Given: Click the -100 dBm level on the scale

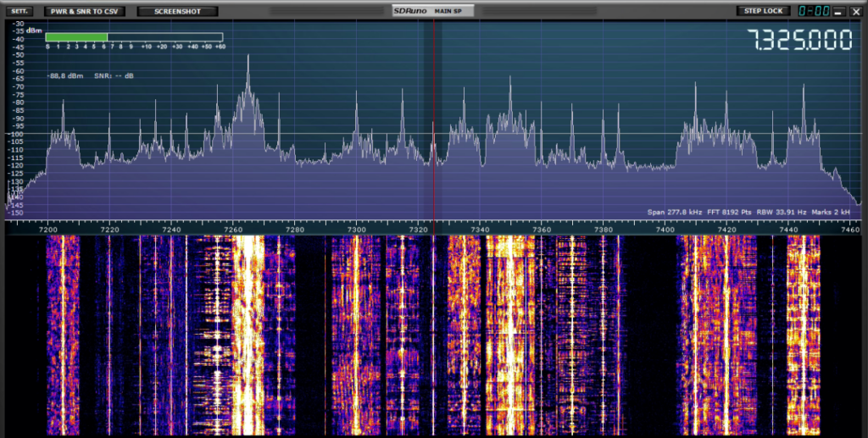Looking at the screenshot, I should click(16, 134).
